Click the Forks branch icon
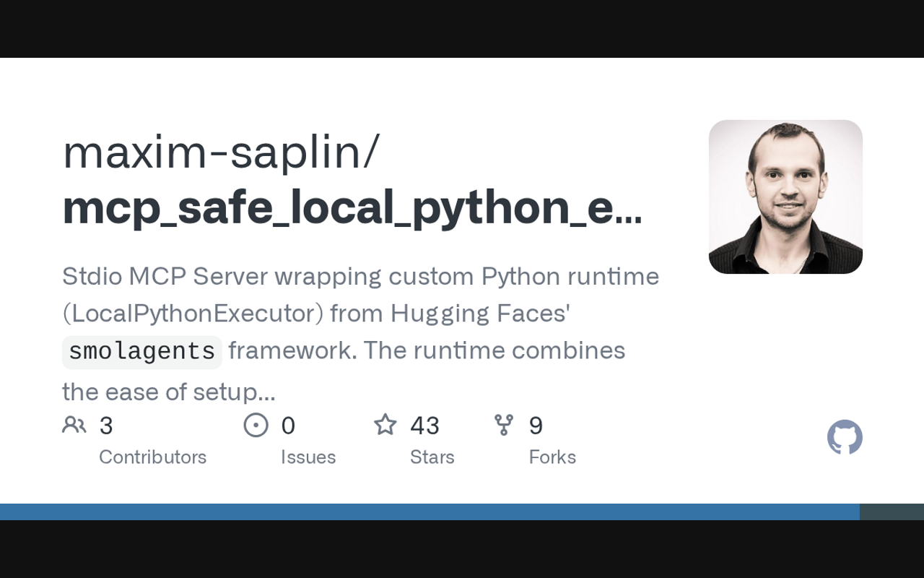 [504, 425]
